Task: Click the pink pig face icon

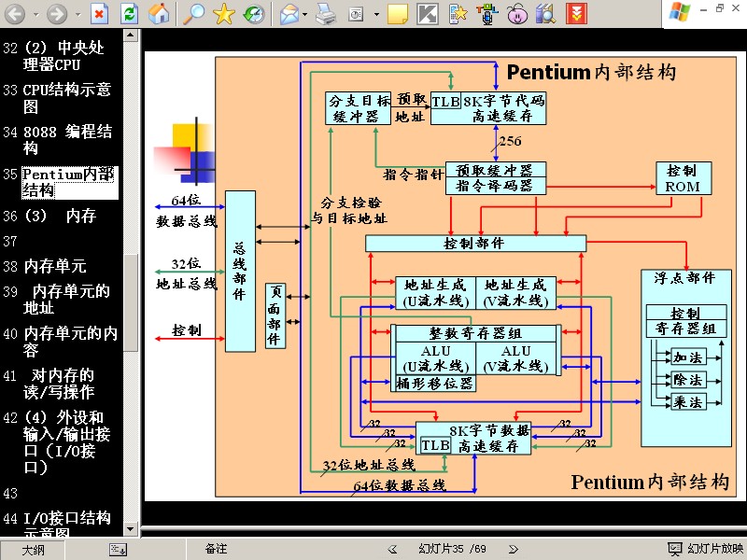Action: coord(517,14)
